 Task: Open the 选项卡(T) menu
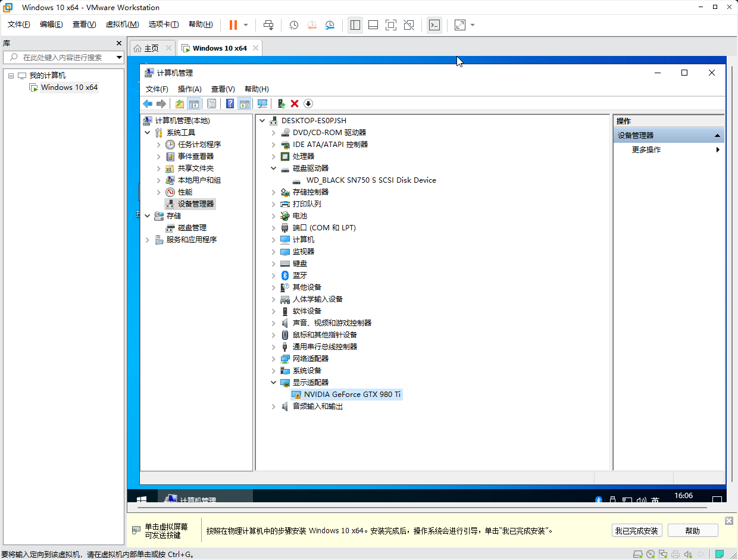click(x=164, y=24)
